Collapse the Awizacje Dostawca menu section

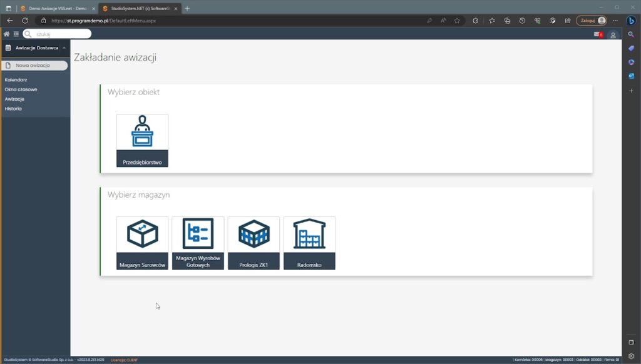[x=64, y=48]
